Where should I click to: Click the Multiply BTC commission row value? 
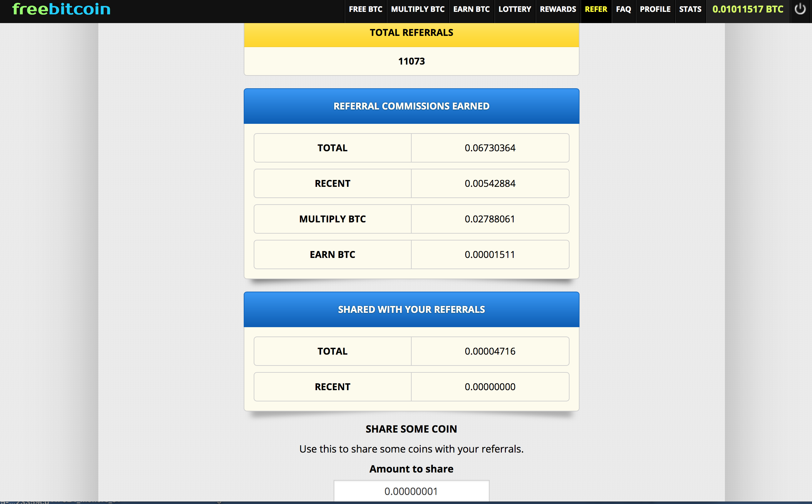pos(490,219)
